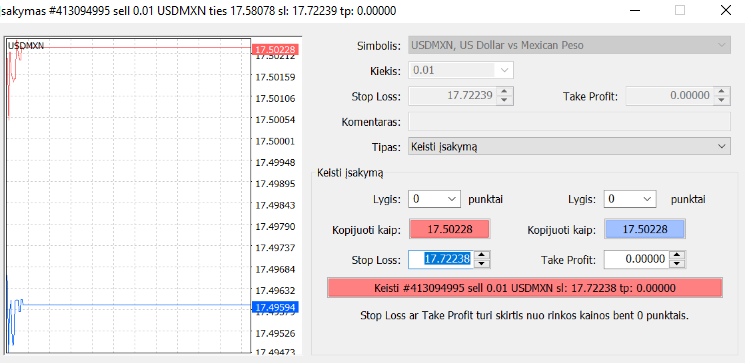Screen dimensions: 745x363
Task: Click Keisti #413094995 sell modify button
Action: [x=525, y=288]
